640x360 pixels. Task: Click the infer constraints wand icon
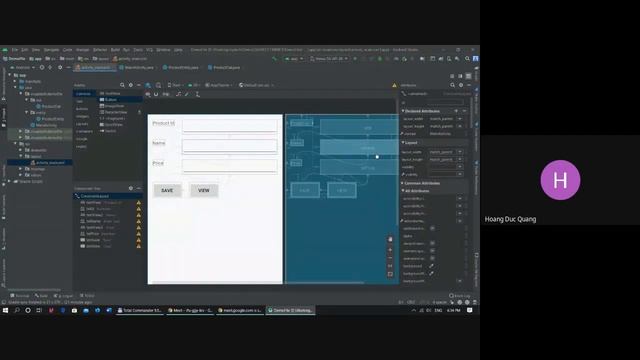(187, 94)
